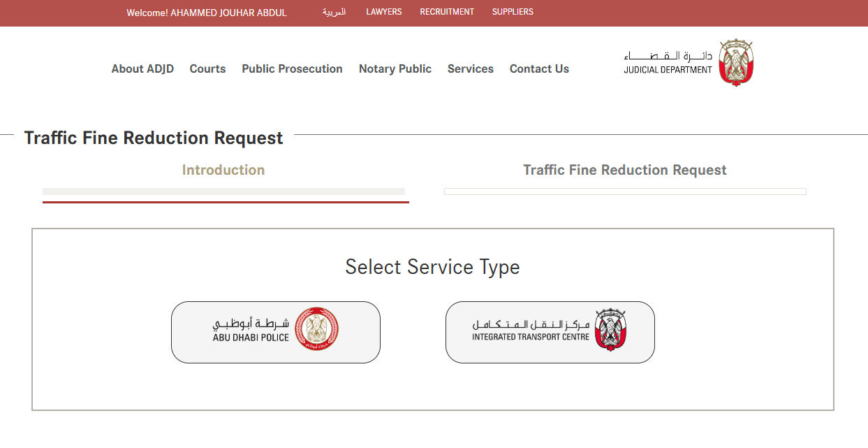Switch to the Traffic Fine Reduction Request step tab

click(625, 170)
